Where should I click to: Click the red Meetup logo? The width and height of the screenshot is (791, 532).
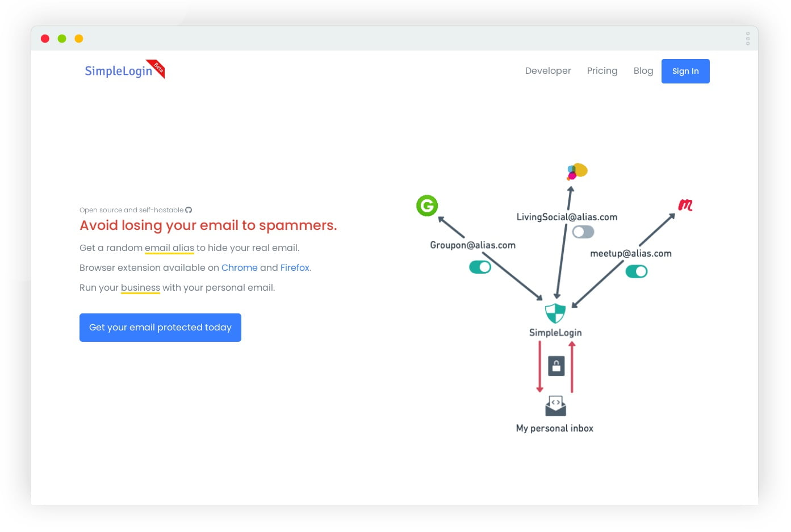point(685,205)
